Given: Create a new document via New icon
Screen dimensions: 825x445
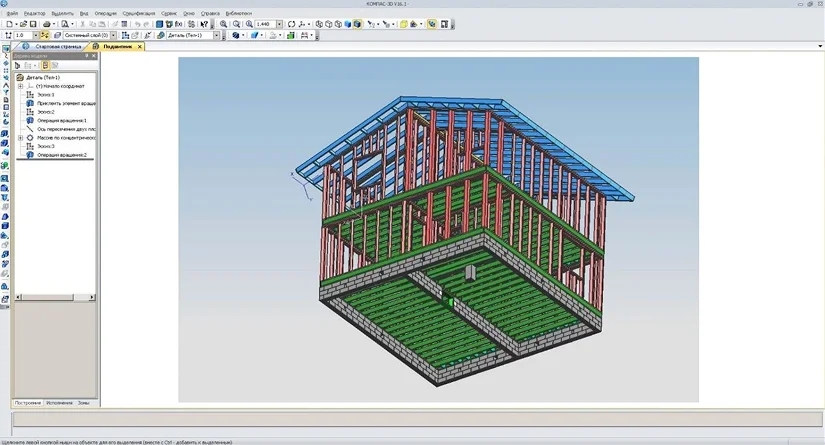Looking at the screenshot, I should click(x=9, y=24).
